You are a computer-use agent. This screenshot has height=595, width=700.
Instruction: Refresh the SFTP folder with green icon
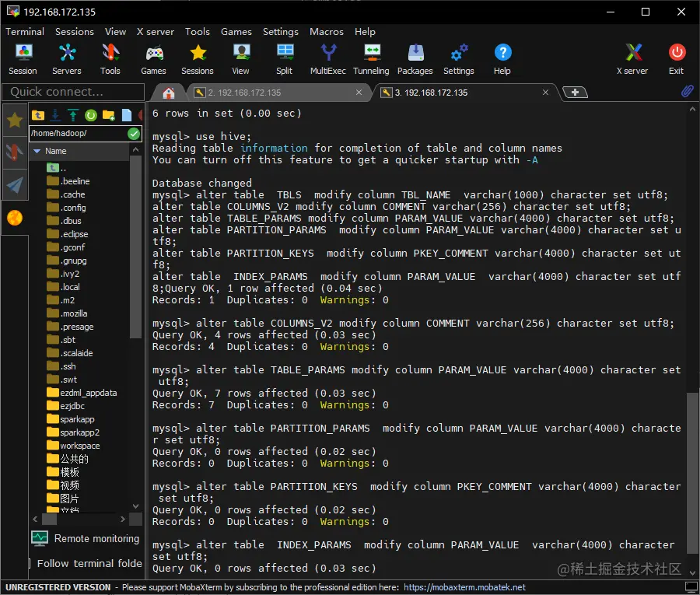pos(91,116)
